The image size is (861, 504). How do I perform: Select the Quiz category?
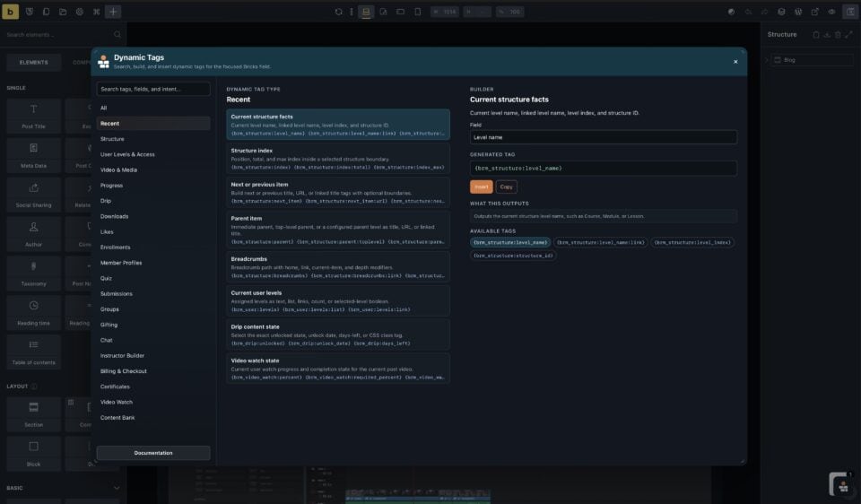coord(153,278)
